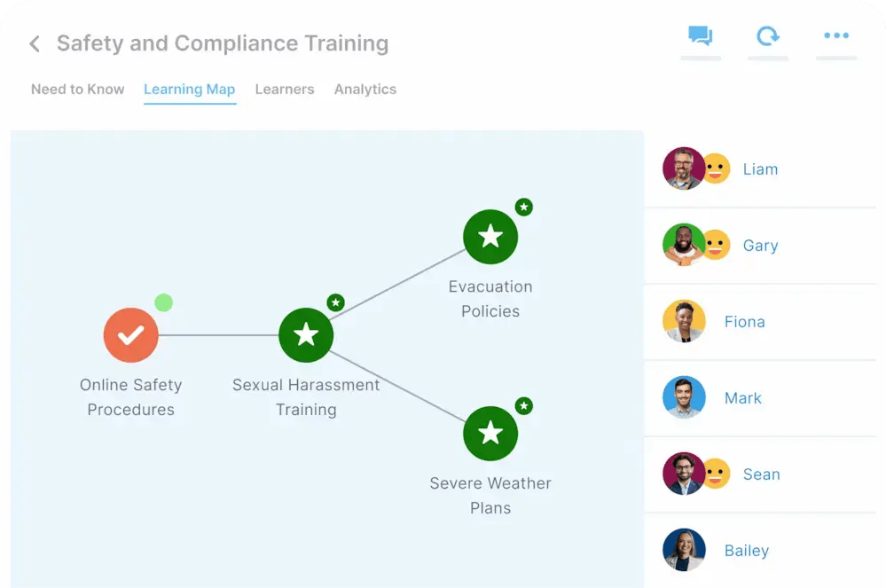Click Mark's profile picture
This screenshot has width=886, height=588.
[x=684, y=397]
